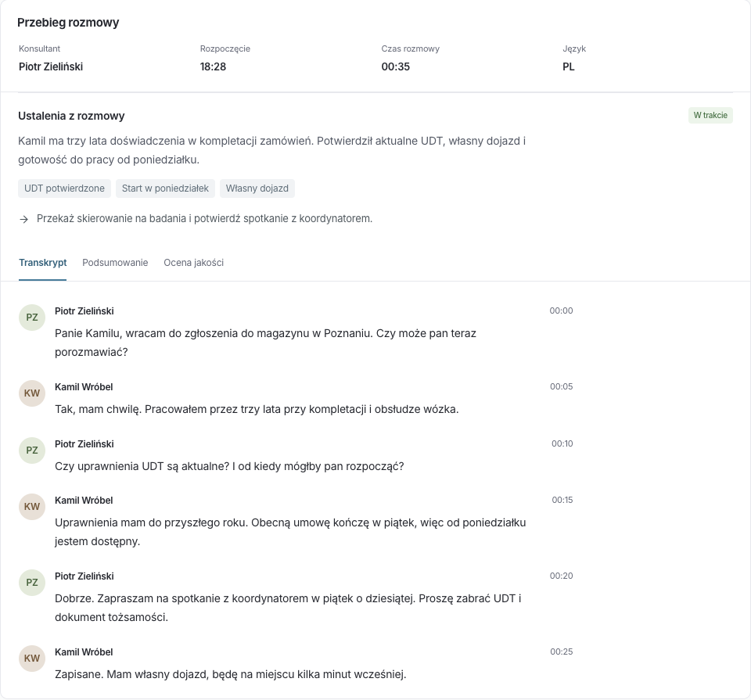
Task: Jump to the 00:25 timestamp
Action: pos(562,652)
